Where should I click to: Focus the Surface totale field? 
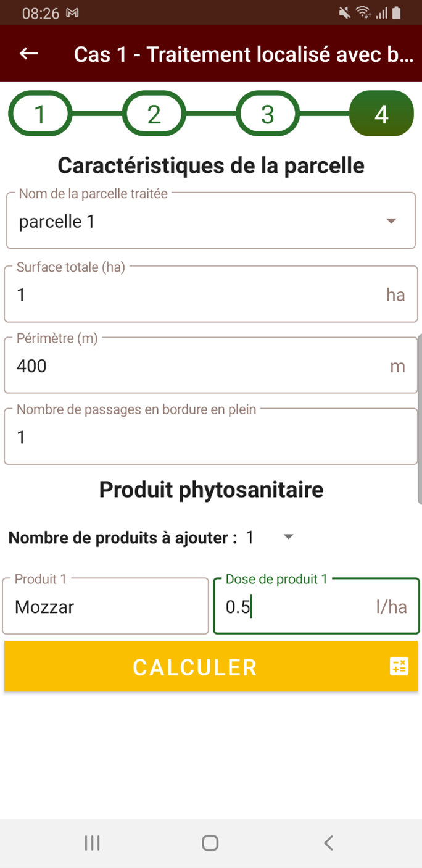pyautogui.click(x=211, y=294)
